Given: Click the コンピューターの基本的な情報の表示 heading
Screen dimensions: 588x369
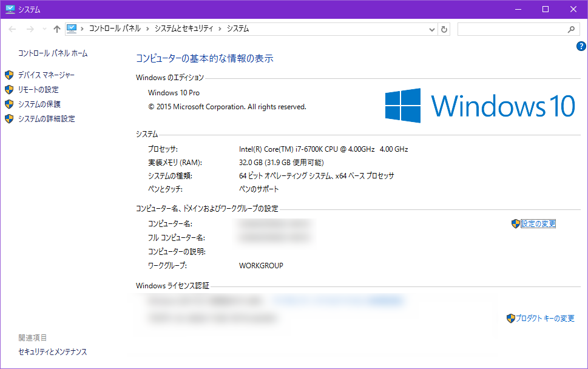Looking at the screenshot, I should click(x=204, y=58).
